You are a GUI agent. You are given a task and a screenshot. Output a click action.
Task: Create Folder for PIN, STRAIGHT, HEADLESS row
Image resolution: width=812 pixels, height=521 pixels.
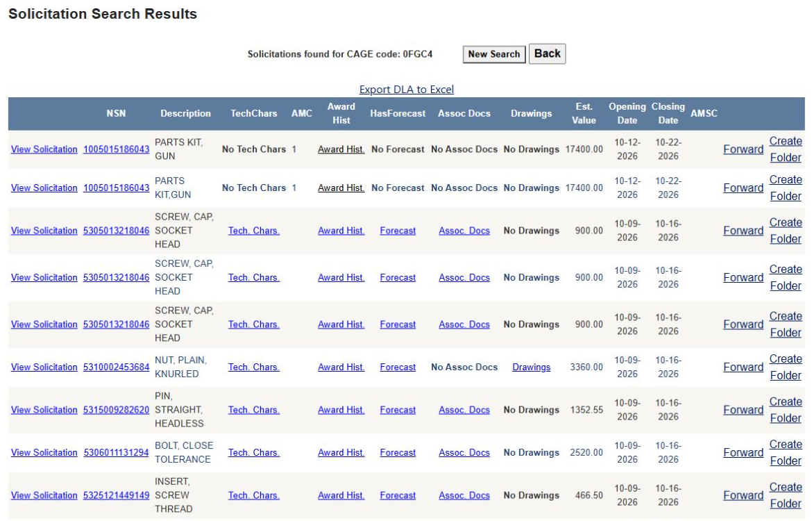(x=786, y=410)
